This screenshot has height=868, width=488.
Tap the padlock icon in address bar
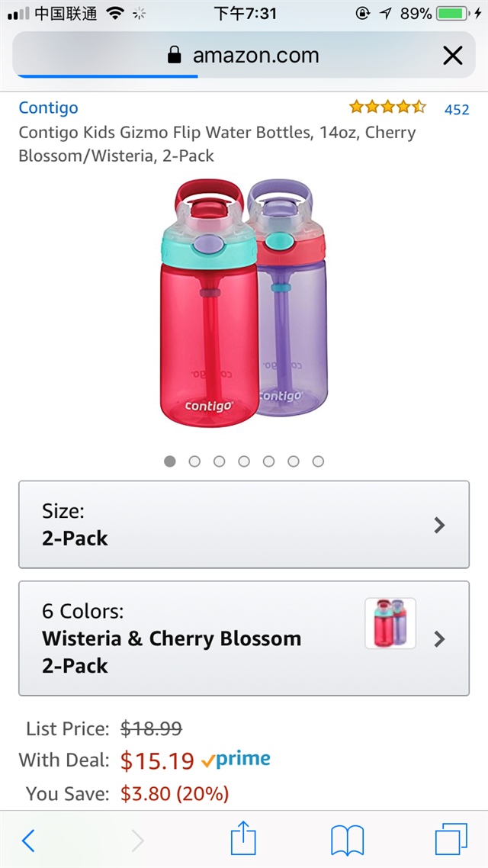(x=175, y=56)
